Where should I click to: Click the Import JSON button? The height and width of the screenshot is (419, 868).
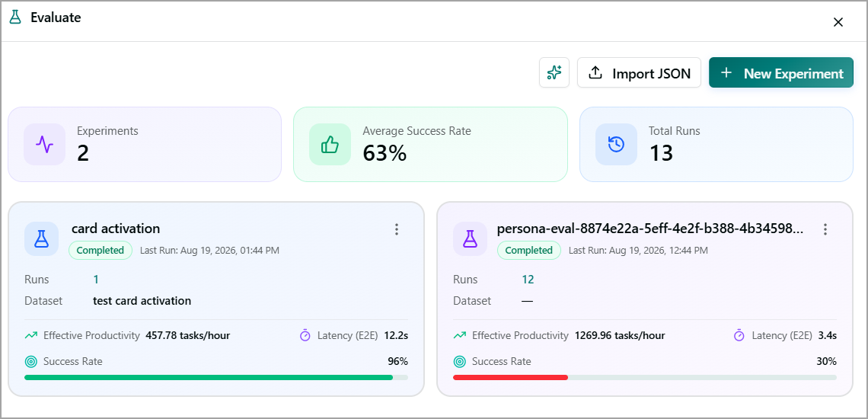[639, 72]
